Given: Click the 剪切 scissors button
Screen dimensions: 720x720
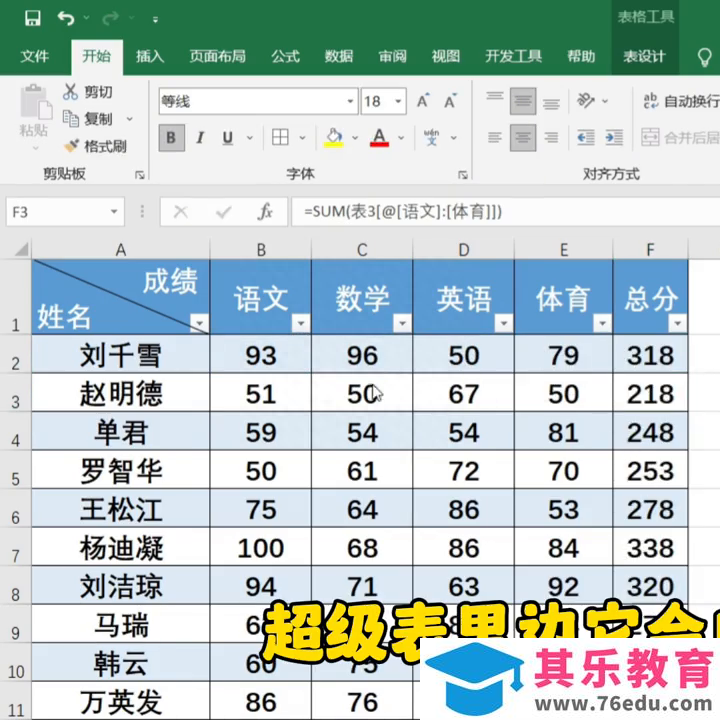Looking at the screenshot, I should pos(88,92).
